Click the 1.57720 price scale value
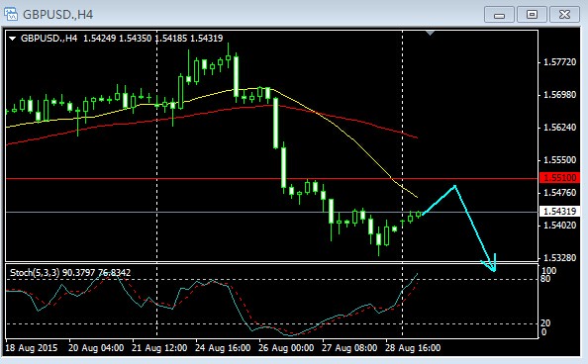This screenshot has width=588, height=364. [559, 62]
